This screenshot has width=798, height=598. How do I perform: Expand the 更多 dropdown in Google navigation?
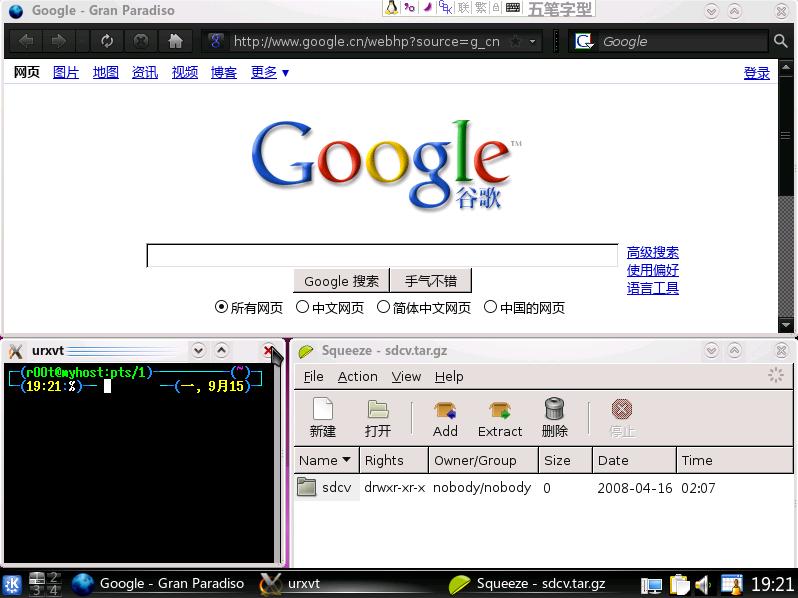[x=270, y=72]
